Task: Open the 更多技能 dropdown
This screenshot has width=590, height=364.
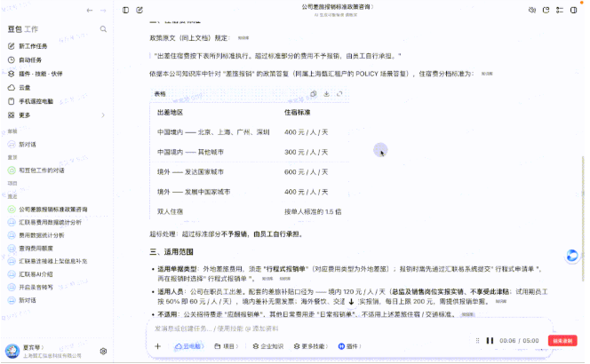Action: 311,346
